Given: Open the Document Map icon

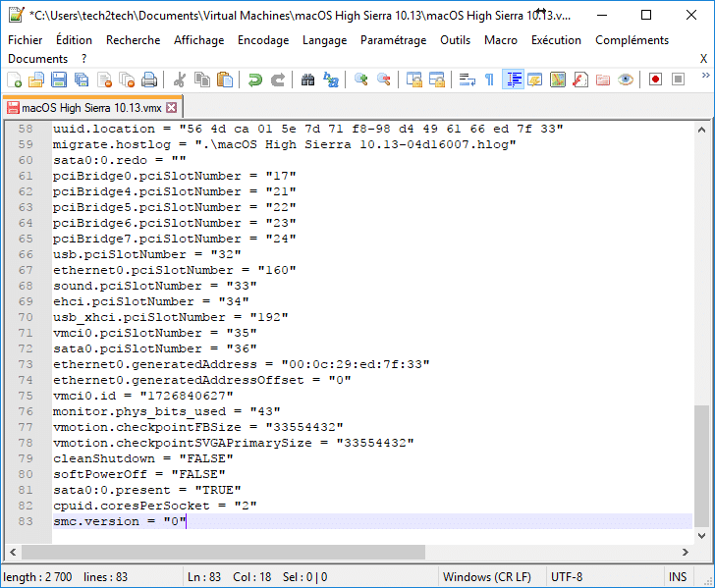Looking at the screenshot, I should tap(558, 80).
